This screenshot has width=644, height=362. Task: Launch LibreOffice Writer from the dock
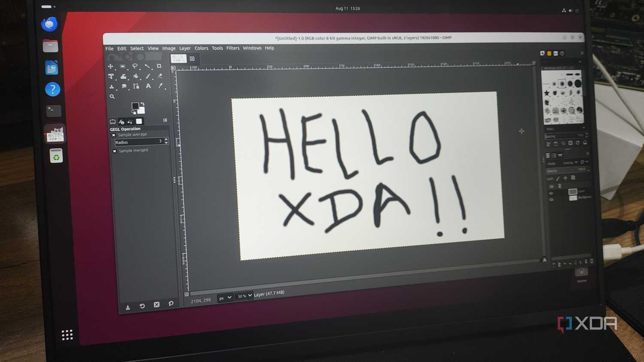tap(52, 67)
